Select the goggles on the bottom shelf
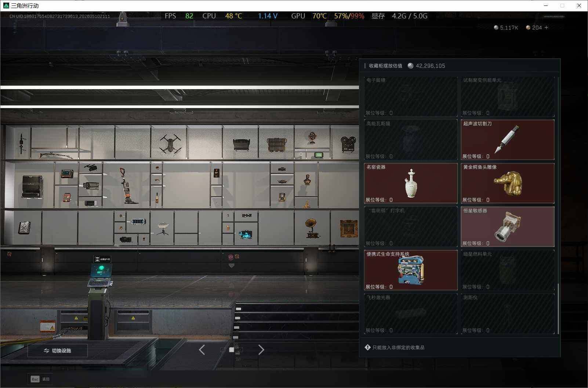 tap(247, 215)
